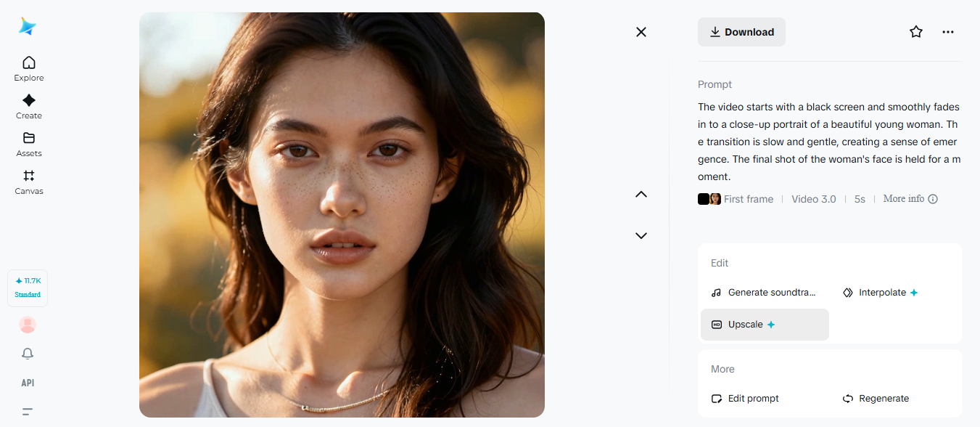Close the video preview panel
980x427 pixels.
click(641, 32)
